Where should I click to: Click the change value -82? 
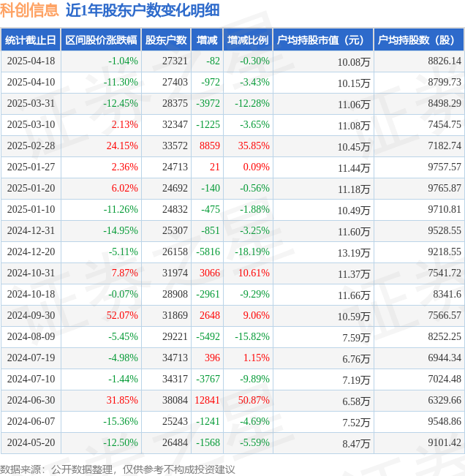click(x=213, y=61)
